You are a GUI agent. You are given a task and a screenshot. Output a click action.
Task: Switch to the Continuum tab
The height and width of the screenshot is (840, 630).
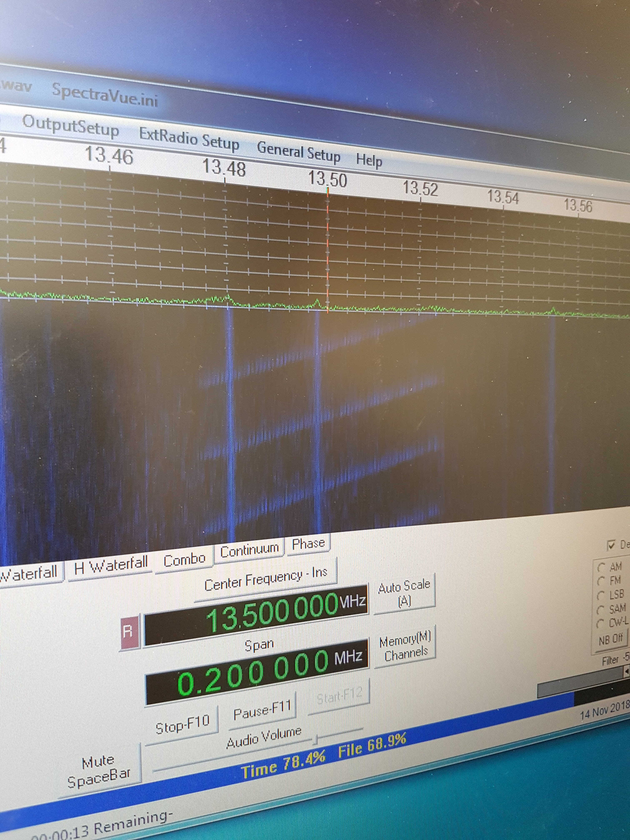click(x=250, y=550)
